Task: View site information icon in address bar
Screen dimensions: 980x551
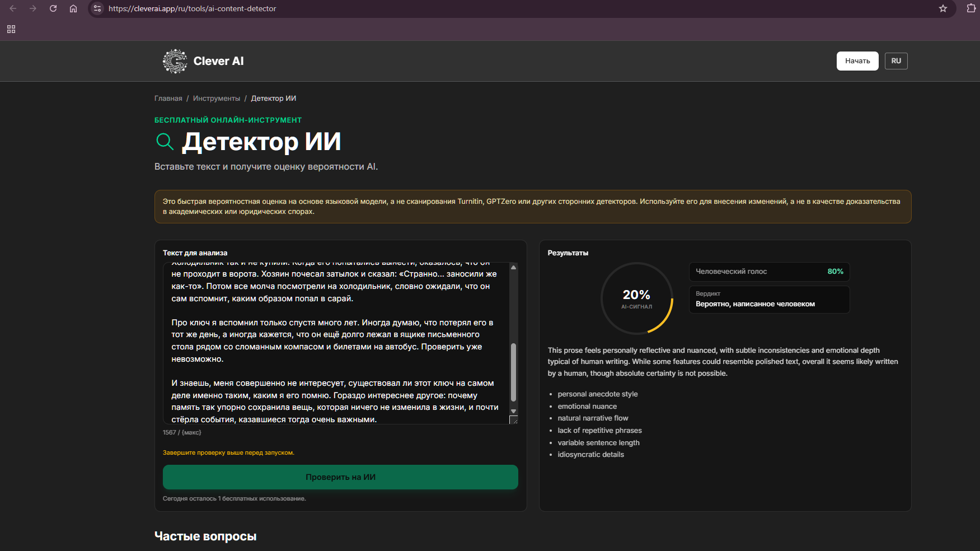Action: [97, 8]
